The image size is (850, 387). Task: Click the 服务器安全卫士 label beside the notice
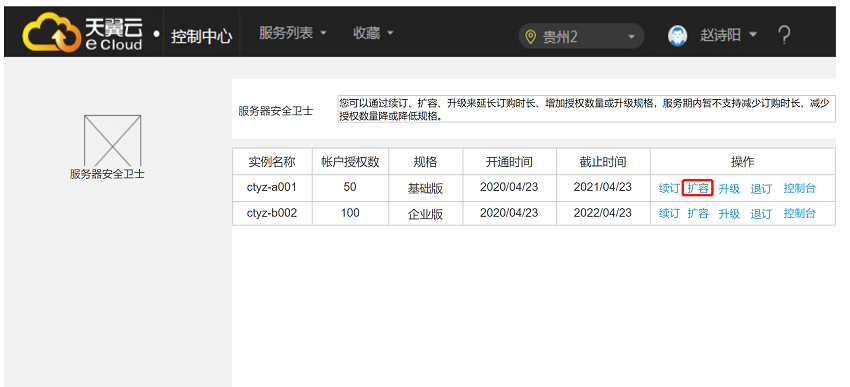276,112
